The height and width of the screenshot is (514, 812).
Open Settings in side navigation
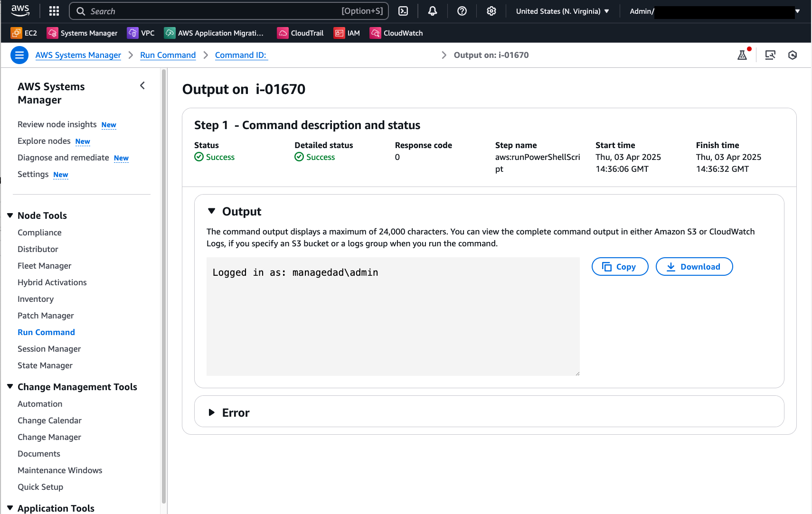point(33,174)
